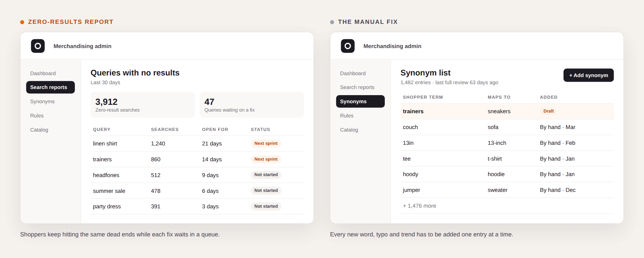Click the Next sprint badge for trainers
This screenshot has height=258, width=644.
coord(266,159)
